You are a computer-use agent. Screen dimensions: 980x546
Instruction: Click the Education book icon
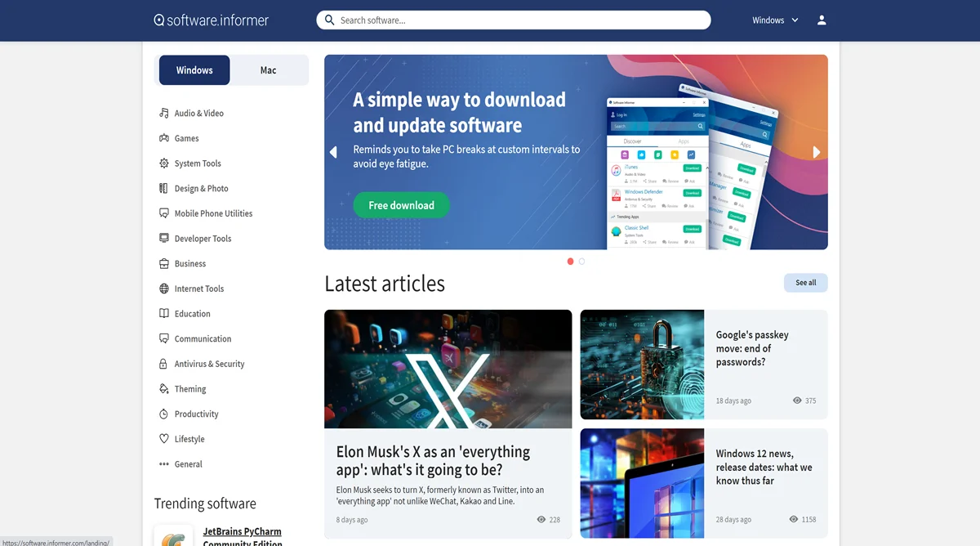click(x=164, y=314)
